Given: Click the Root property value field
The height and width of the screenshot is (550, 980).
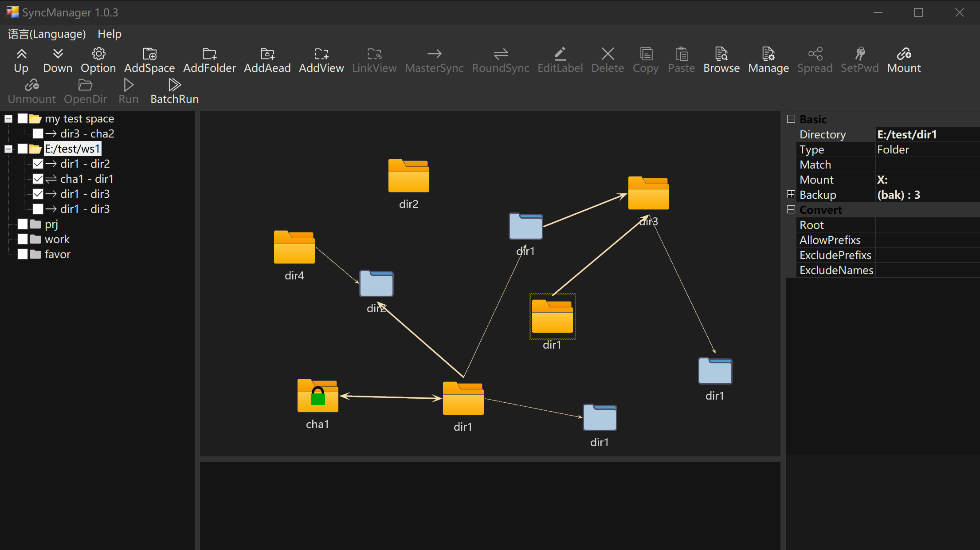Looking at the screenshot, I should coord(927,225).
